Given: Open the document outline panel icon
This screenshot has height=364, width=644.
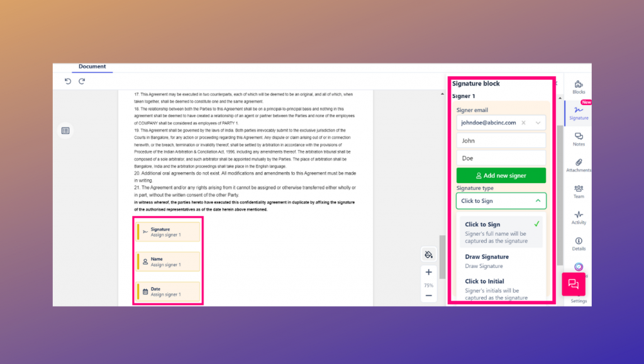Looking at the screenshot, I should pos(65,131).
